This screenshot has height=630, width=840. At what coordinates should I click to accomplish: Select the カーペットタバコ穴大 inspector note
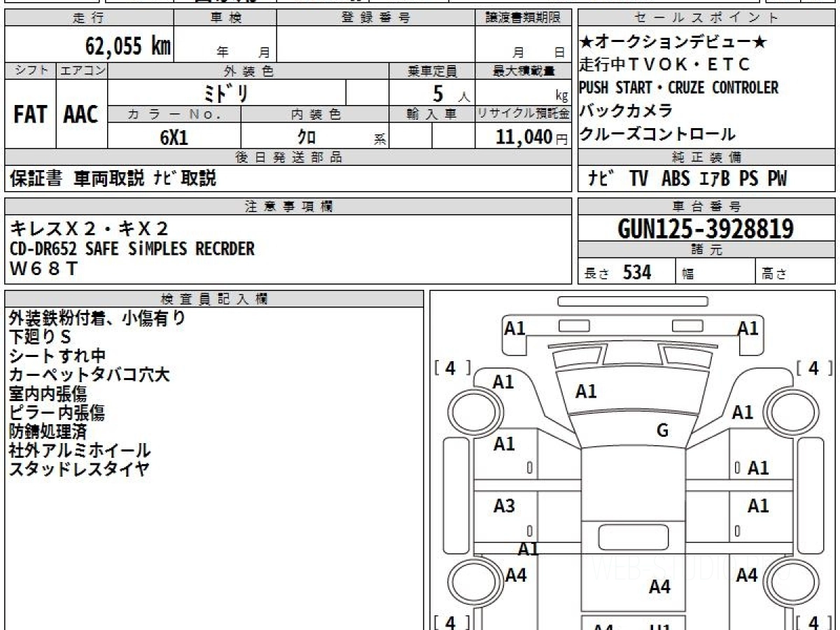pyautogui.click(x=89, y=375)
